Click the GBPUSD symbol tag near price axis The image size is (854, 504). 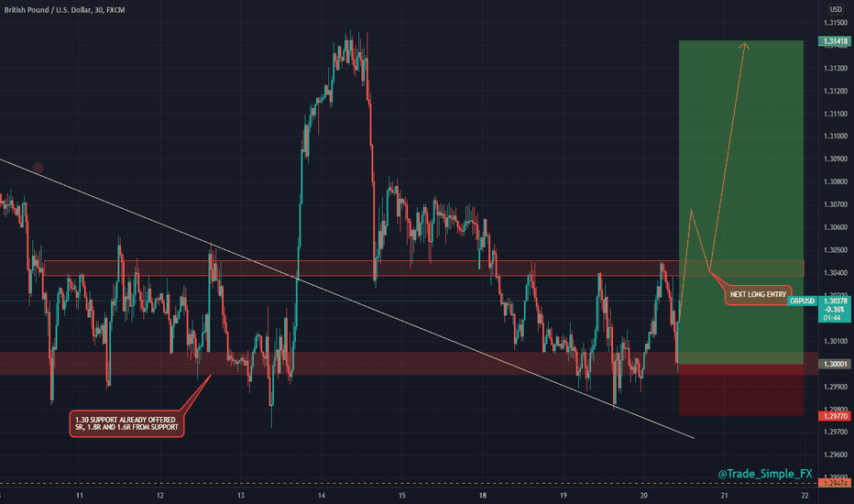[803, 301]
